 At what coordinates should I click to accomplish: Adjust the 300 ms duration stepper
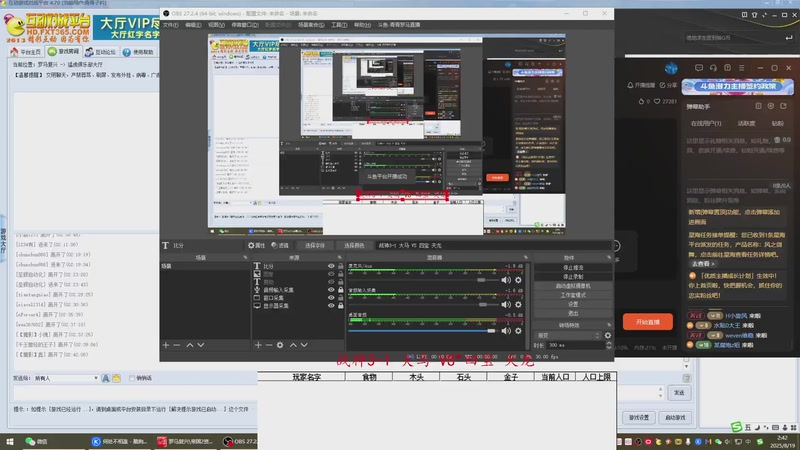(608, 345)
